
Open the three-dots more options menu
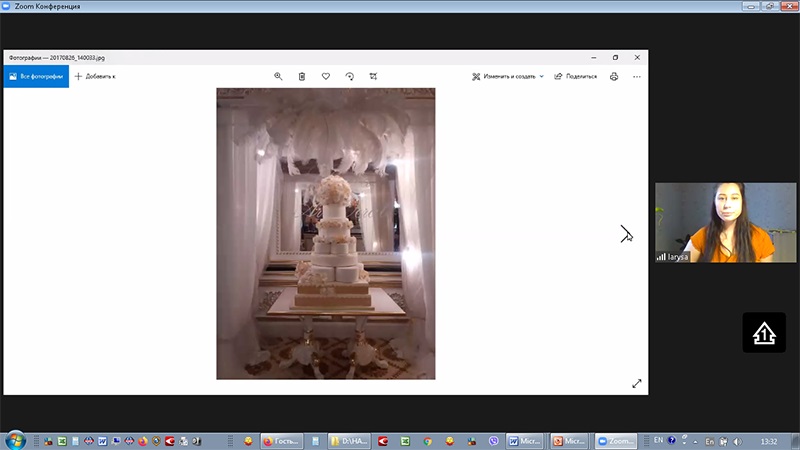[x=637, y=76]
